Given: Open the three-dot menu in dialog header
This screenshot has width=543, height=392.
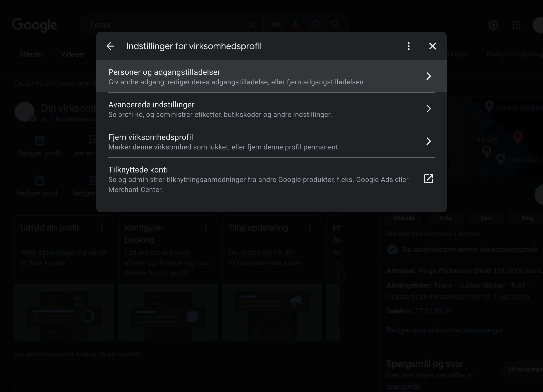Looking at the screenshot, I should pos(409,46).
